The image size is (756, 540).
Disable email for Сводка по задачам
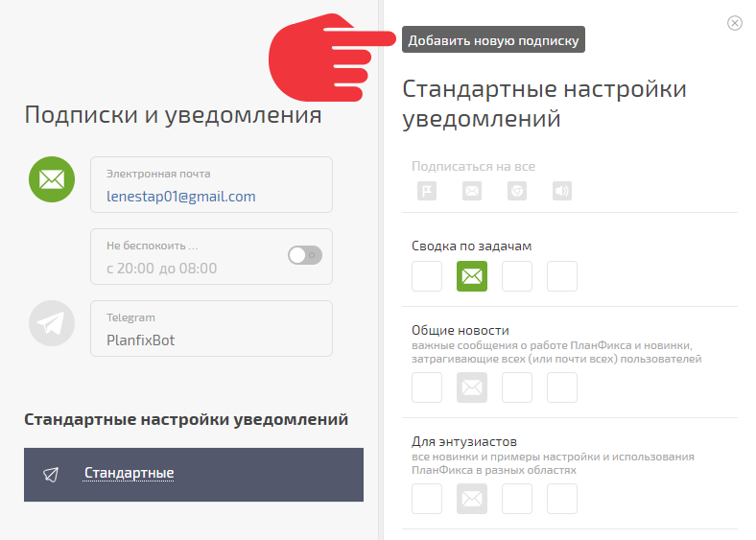(x=472, y=276)
